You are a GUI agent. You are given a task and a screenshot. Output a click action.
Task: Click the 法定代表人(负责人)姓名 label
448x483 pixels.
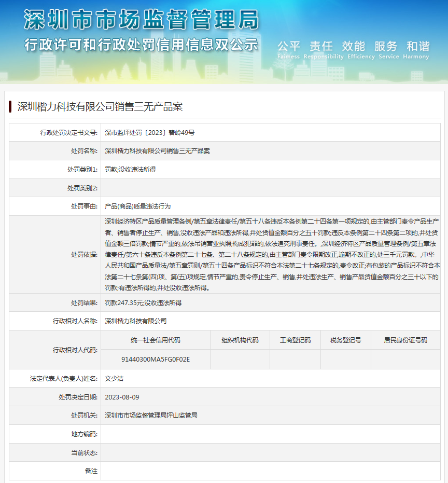(x=64, y=379)
